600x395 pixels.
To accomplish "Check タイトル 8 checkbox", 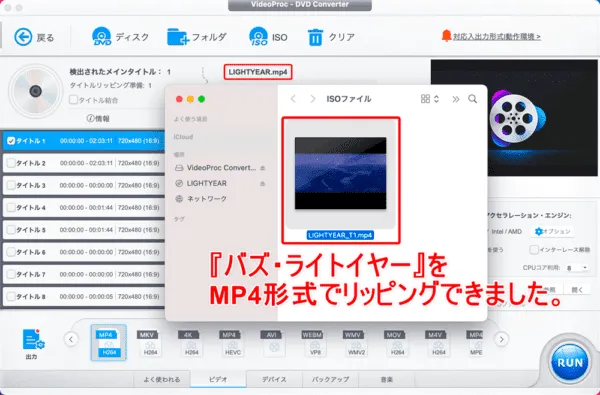I will click(11, 296).
